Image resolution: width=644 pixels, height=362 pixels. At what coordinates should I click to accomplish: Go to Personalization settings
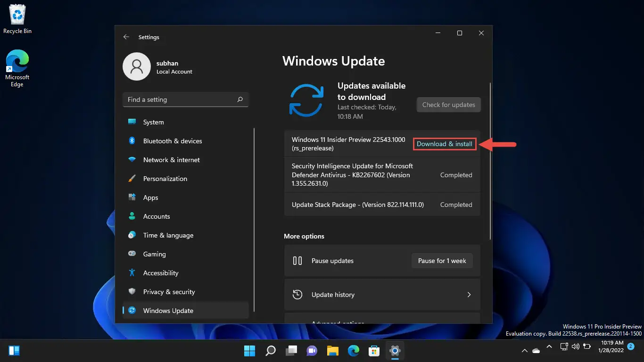185,179
